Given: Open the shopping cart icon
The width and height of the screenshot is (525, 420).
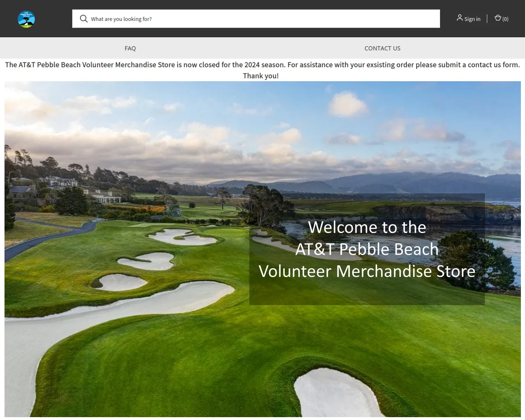Looking at the screenshot, I should pyautogui.click(x=498, y=18).
